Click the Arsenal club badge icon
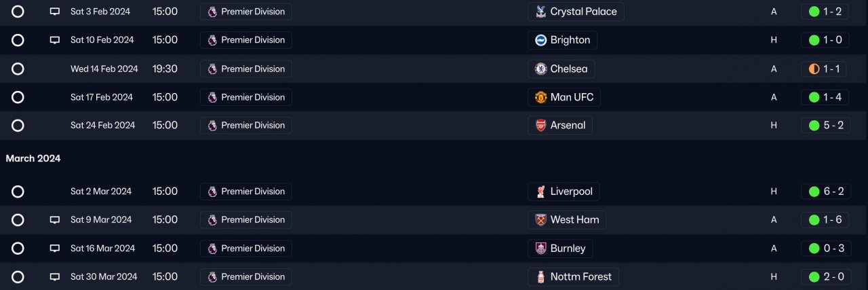This screenshot has height=290, width=868. tap(540, 126)
